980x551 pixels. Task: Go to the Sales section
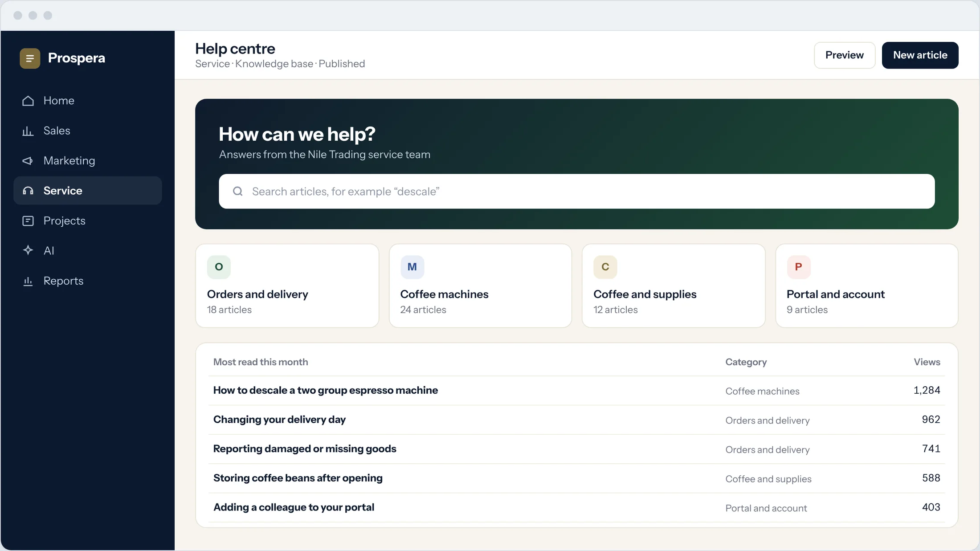88,131
